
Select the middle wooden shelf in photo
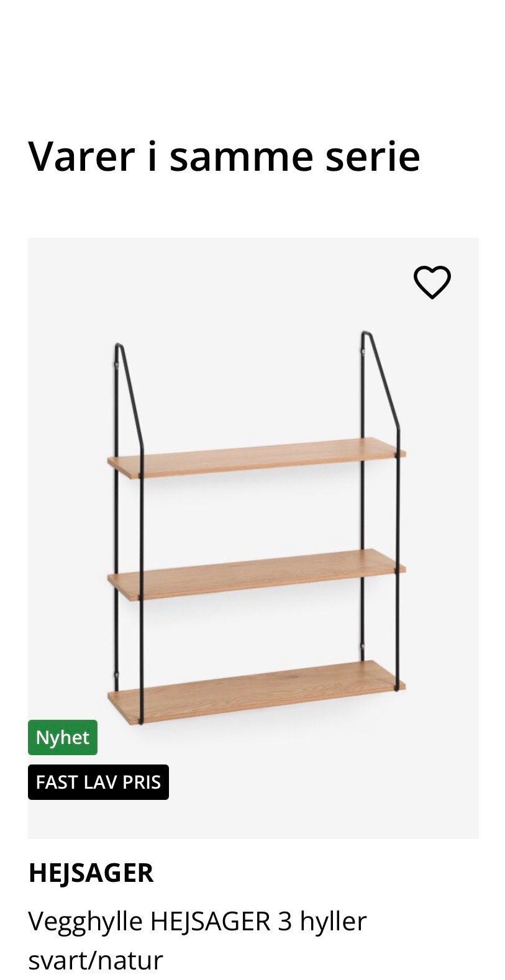256,574
